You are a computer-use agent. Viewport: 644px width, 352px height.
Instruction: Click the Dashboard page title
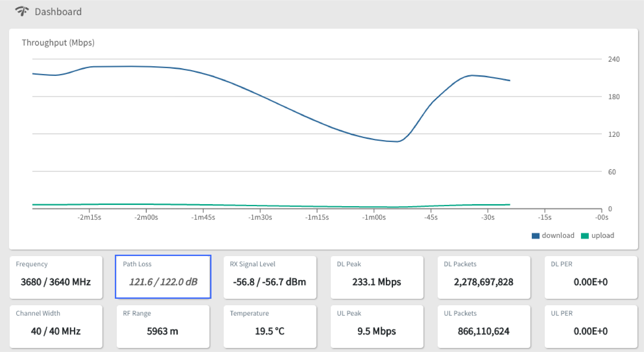click(58, 12)
